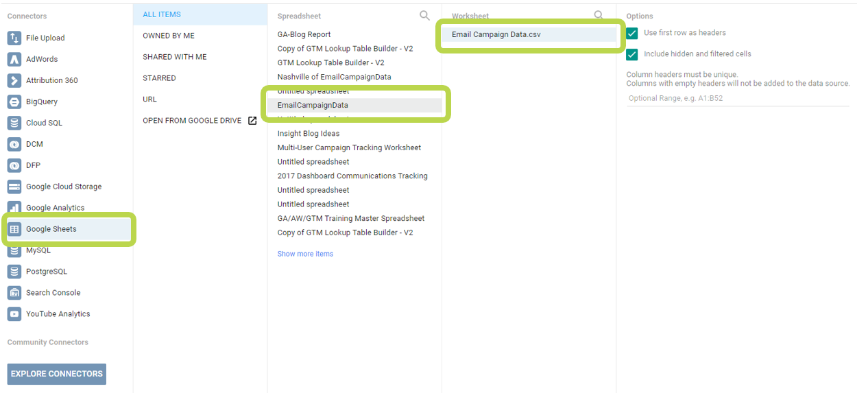The width and height of the screenshot is (868, 393).
Task: Search worksheets with the magnifier icon
Action: click(599, 15)
